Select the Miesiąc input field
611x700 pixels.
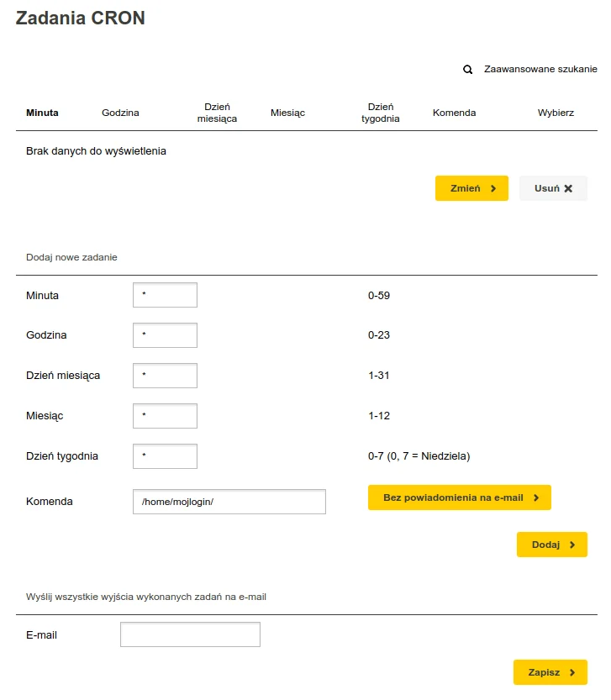click(x=165, y=416)
